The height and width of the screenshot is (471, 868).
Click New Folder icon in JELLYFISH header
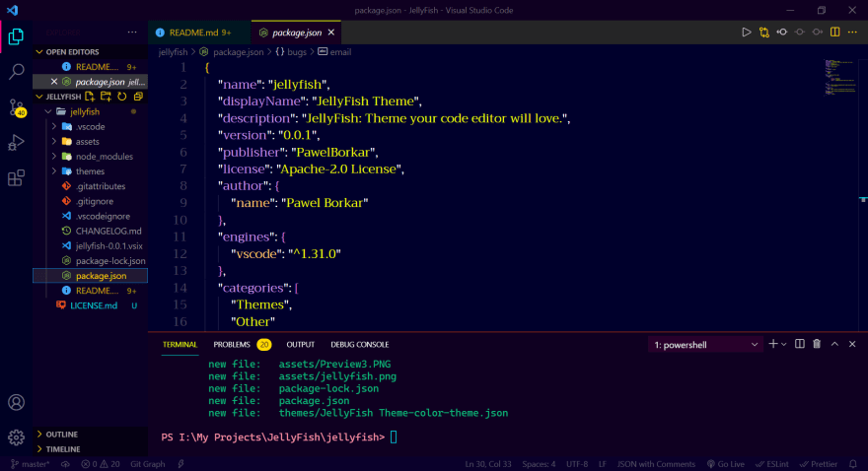[106, 97]
